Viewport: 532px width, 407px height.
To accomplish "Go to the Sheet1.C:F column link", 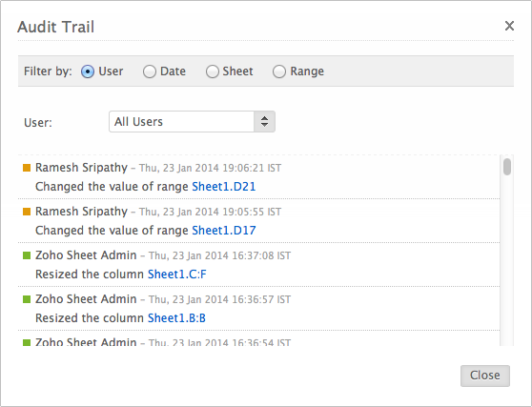I will point(177,275).
